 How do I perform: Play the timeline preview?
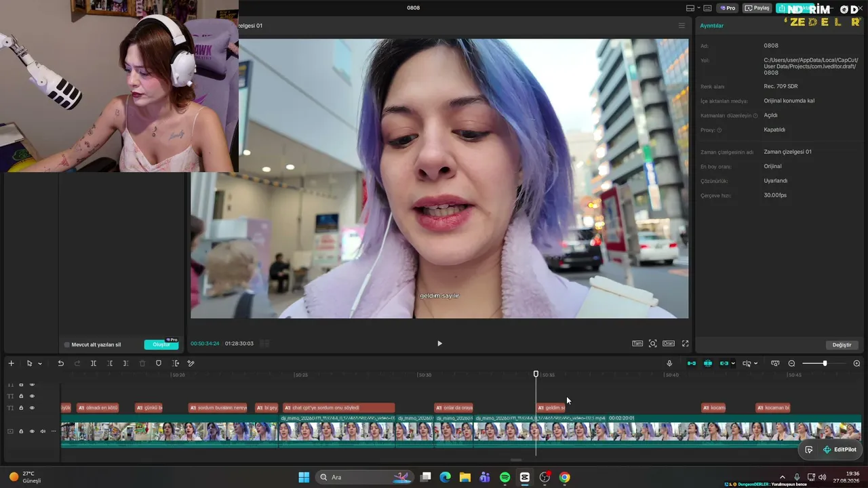(x=439, y=344)
